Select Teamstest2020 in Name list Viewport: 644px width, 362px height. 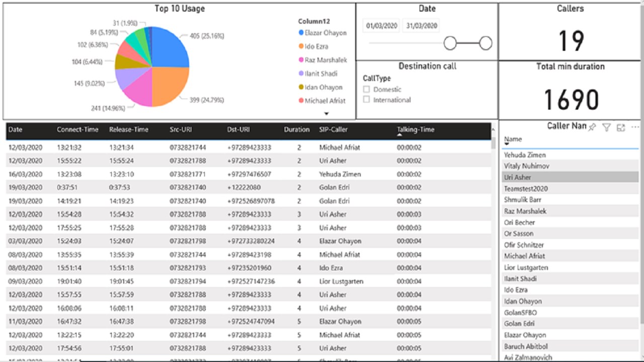tap(570, 189)
